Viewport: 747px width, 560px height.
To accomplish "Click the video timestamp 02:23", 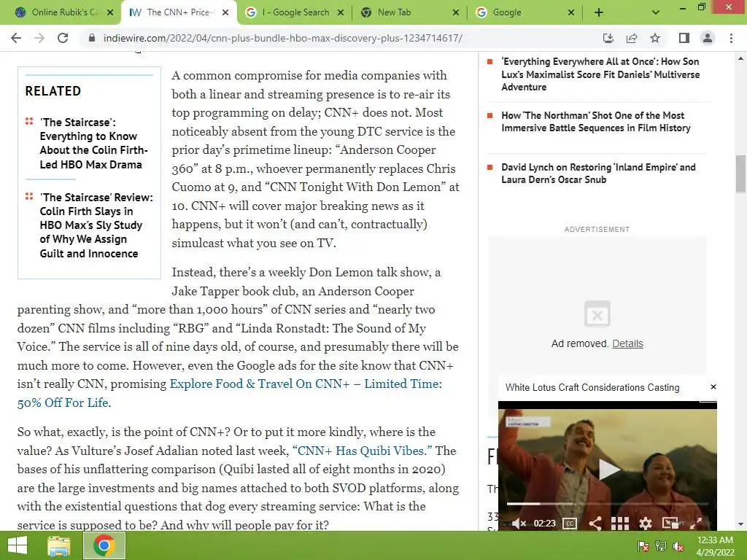I will 544,524.
